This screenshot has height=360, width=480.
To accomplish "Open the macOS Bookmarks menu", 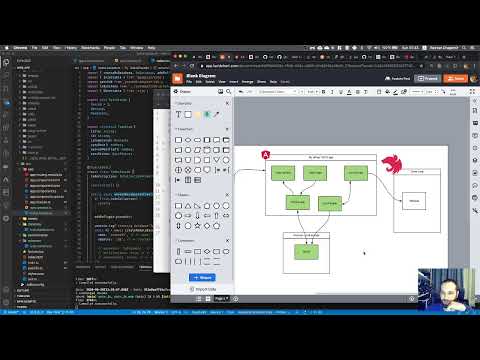I will 90,48.
